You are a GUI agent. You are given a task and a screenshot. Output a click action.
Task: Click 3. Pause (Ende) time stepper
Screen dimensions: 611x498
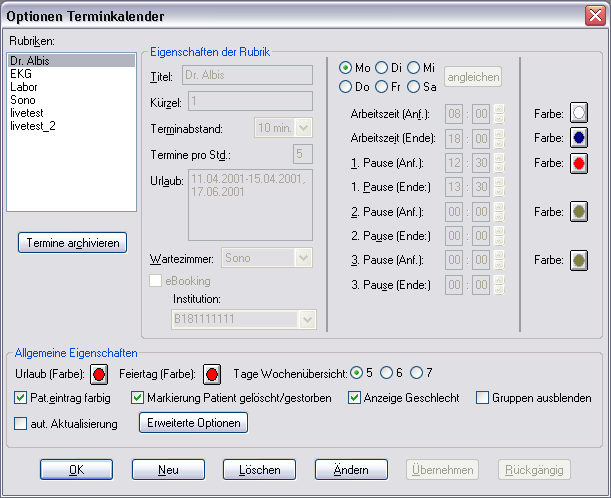[x=499, y=285]
